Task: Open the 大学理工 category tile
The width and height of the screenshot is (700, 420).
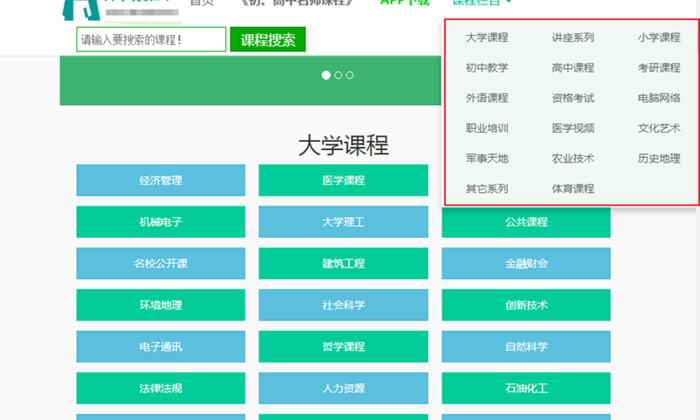Action: pos(343,222)
